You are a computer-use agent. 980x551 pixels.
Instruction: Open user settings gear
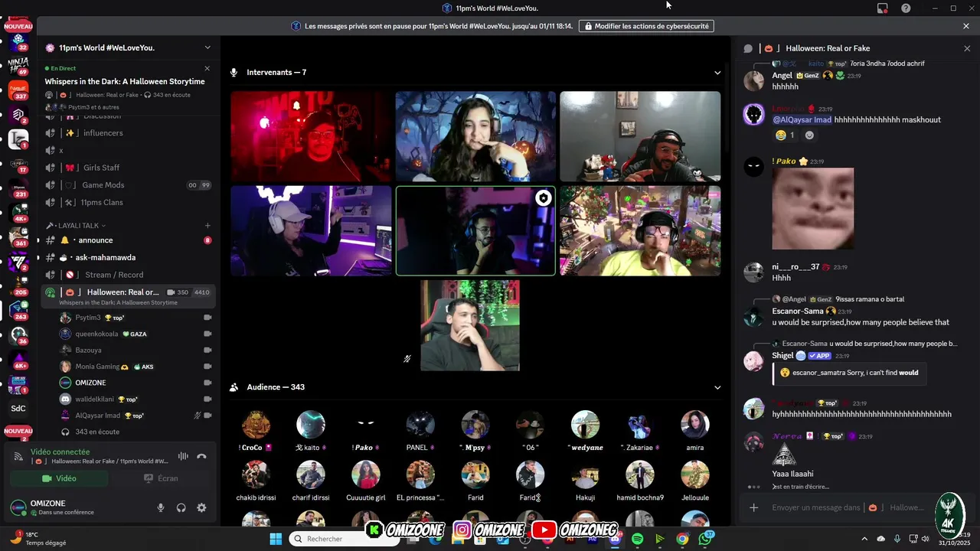pyautogui.click(x=201, y=507)
